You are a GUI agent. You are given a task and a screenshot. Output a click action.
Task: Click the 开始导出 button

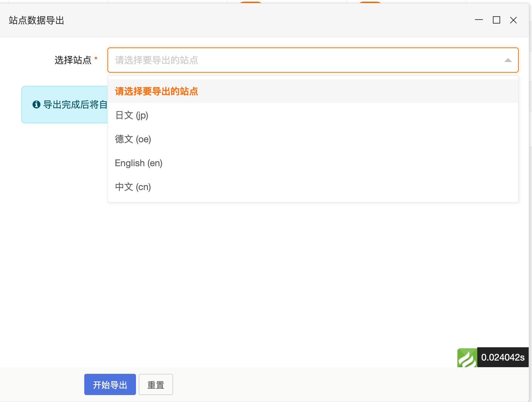[110, 384]
